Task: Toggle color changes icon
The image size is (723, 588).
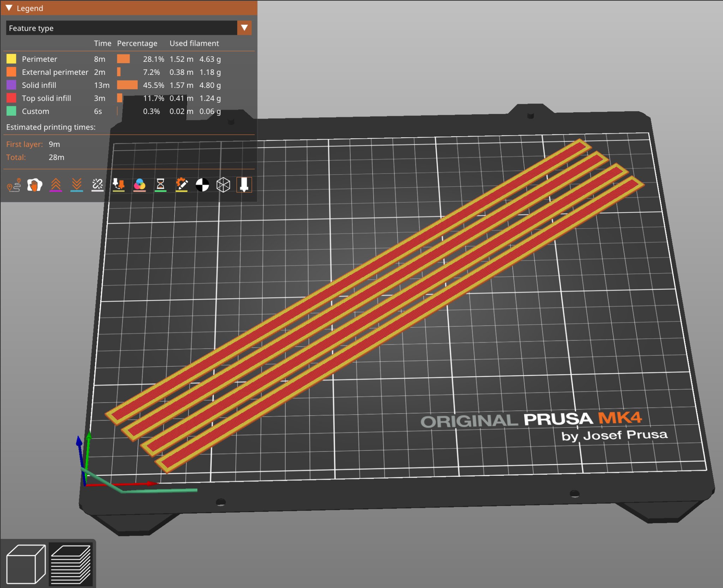Action: coord(139,185)
